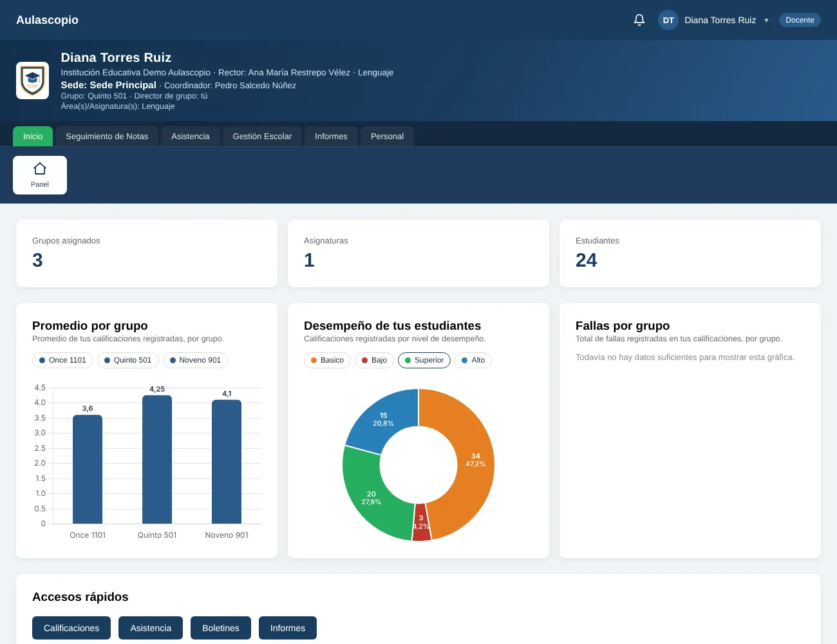
Task: Toggle the Noveno 901 legend chip
Action: click(x=195, y=360)
